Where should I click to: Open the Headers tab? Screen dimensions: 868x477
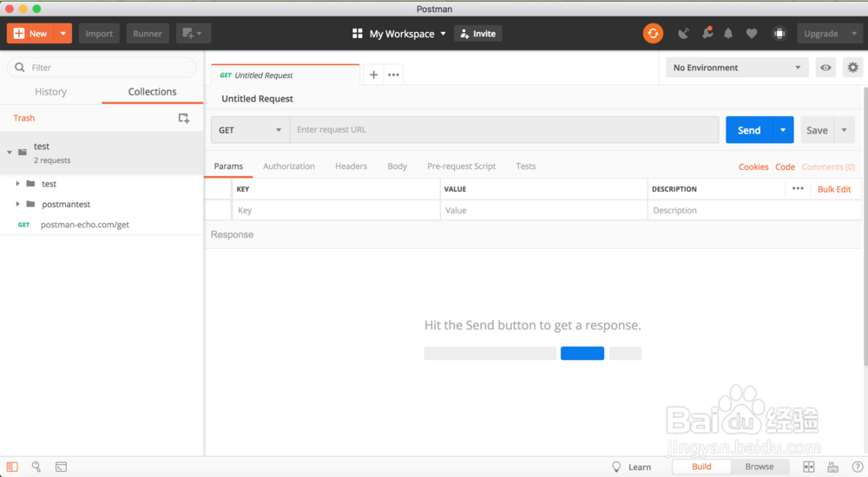tap(351, 166)
